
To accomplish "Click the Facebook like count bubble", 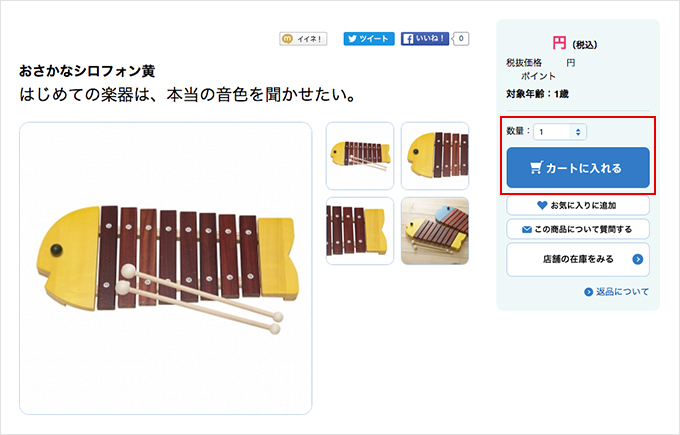I will pos(461,39).
